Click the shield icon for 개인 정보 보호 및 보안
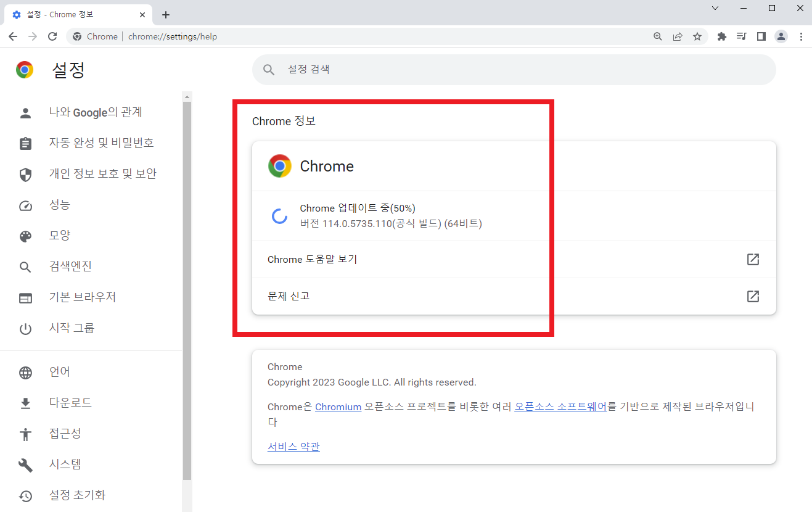Image resolution: width=812 pixels, height=512 pixels. point(25,174)
